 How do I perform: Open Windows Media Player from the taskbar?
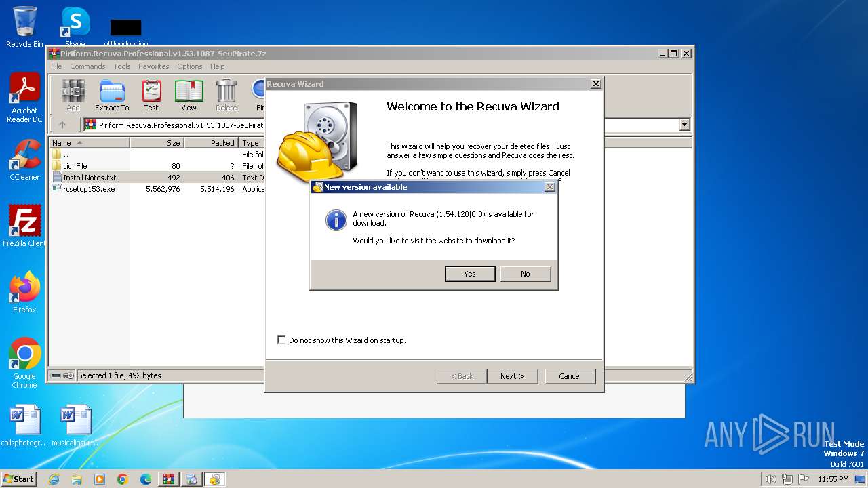tap(100, 479)
